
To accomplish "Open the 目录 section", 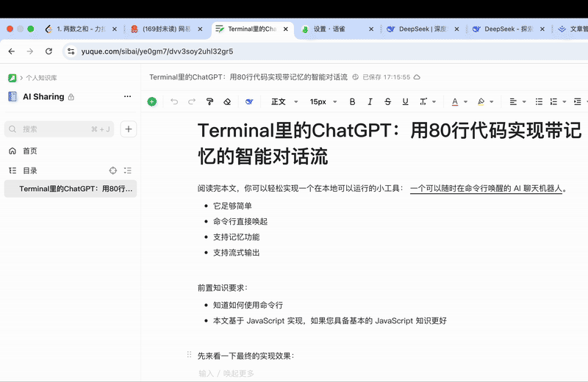I will (30, 170).
